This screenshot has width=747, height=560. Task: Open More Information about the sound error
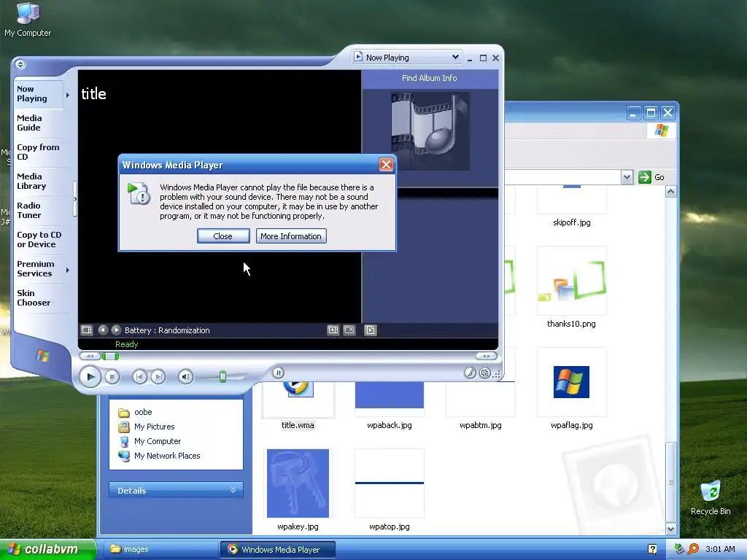[x=290, y=236]
